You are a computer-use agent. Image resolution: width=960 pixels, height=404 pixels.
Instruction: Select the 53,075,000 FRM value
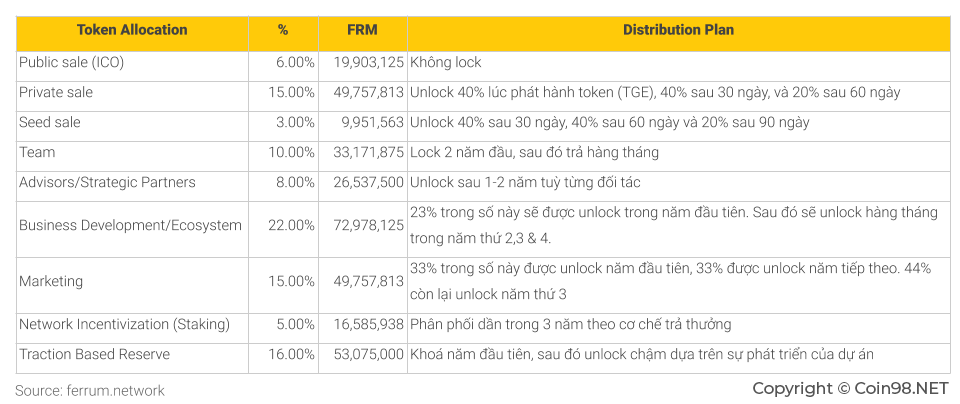(369, 354)
